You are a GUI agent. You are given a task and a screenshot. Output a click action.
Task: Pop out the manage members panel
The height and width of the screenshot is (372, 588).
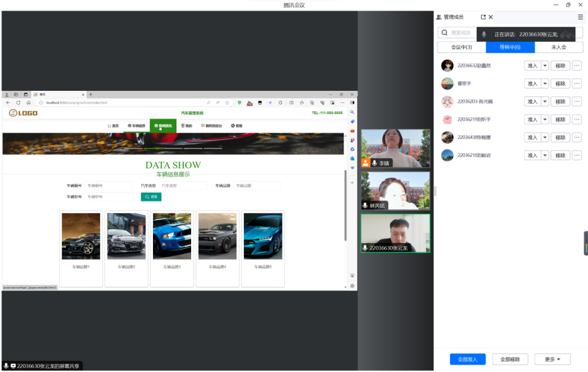point(483,17)
